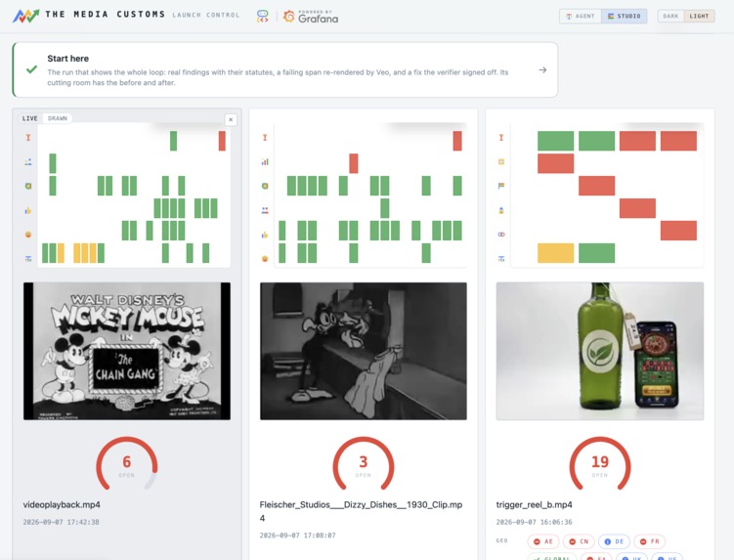This screenshot has width=734, height=560.
Task: Switch to Agent mode
Action: (581, 16)
